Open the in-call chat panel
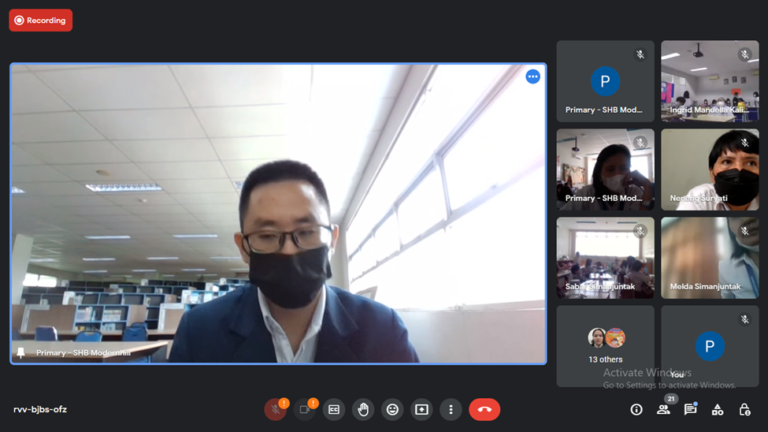This screenshot has width=768, height=432. tap(690, 409)
